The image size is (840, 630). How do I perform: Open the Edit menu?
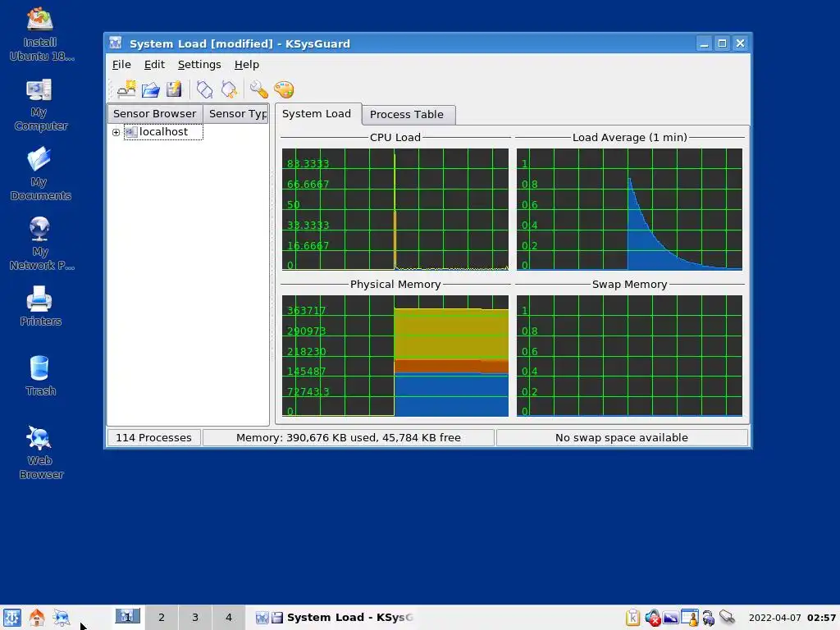tap(154, 64)
